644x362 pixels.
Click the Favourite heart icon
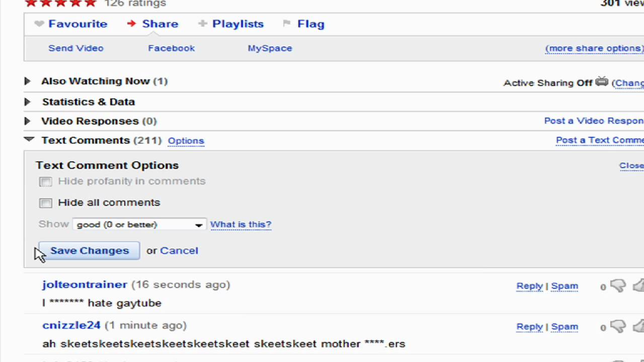click(39, 24)
